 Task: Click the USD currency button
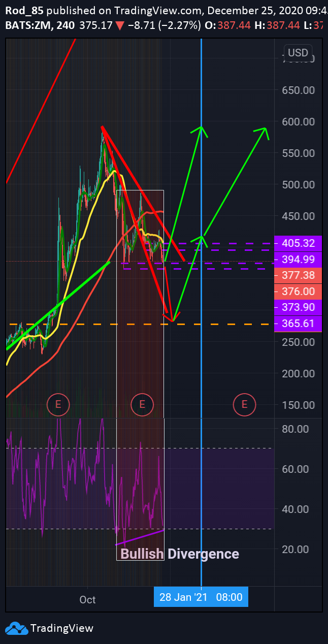click(x=298, y=53)
